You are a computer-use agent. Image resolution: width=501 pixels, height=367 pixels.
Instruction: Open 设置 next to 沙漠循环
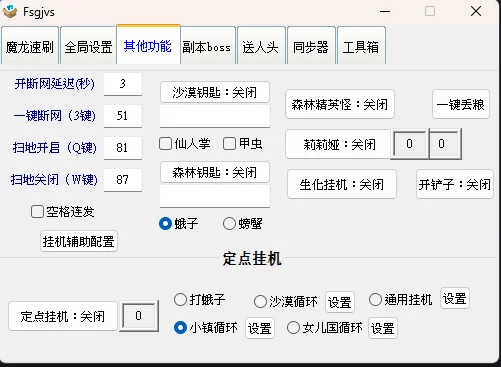pos(340,302)
